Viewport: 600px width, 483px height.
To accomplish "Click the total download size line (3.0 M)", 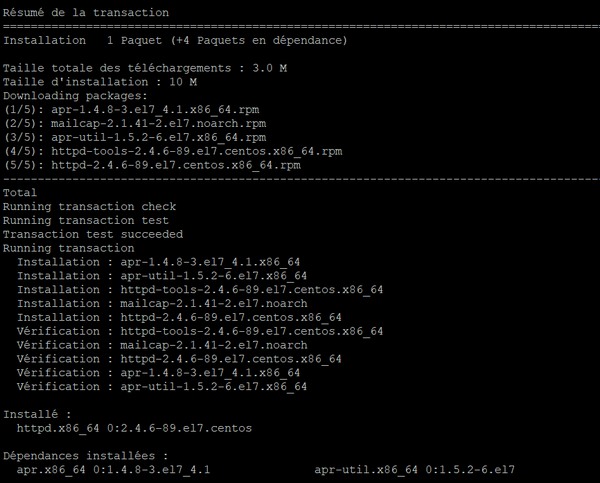I will coord(145,68).
